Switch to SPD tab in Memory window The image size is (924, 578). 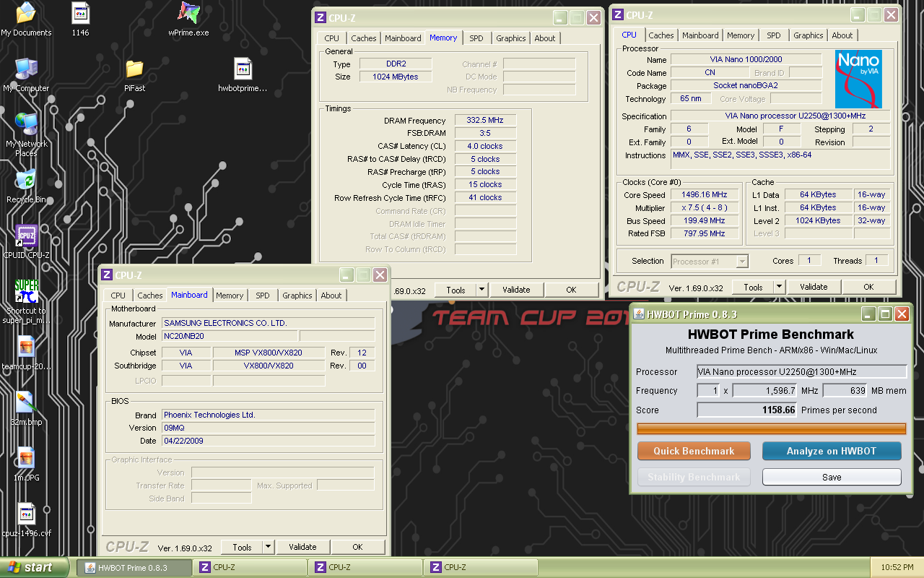(476, 38)
